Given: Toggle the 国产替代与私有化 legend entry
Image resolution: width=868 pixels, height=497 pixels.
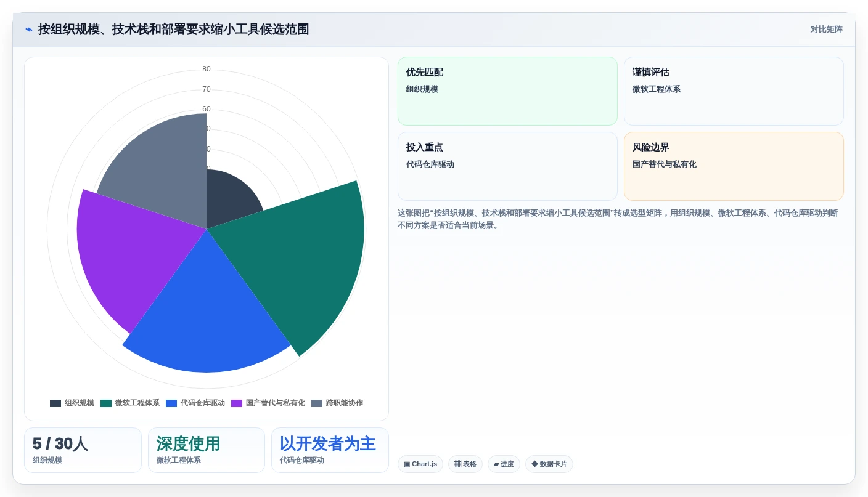Looking at the screenshot, I should click(268, 403).
